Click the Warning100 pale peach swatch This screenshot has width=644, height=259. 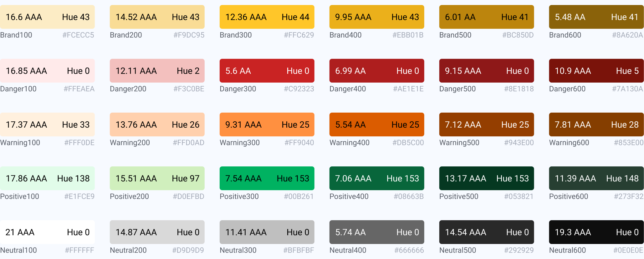pyautogui.click(x=47, y=124)
